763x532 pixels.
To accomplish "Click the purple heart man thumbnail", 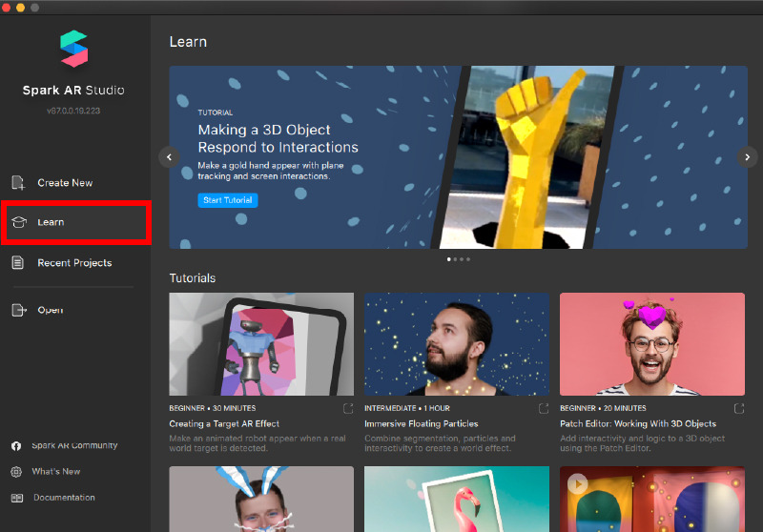I will pyautogui.click(x=652, y=344).
